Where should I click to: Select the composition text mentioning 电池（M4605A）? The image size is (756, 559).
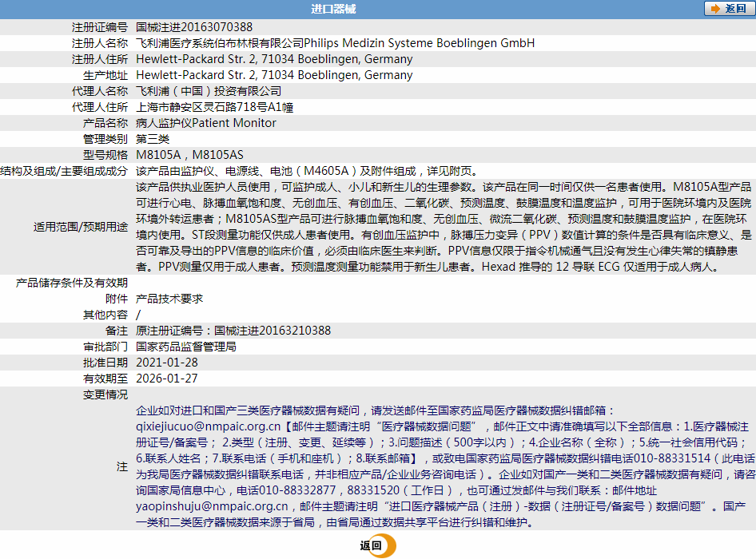coord(307,171)
